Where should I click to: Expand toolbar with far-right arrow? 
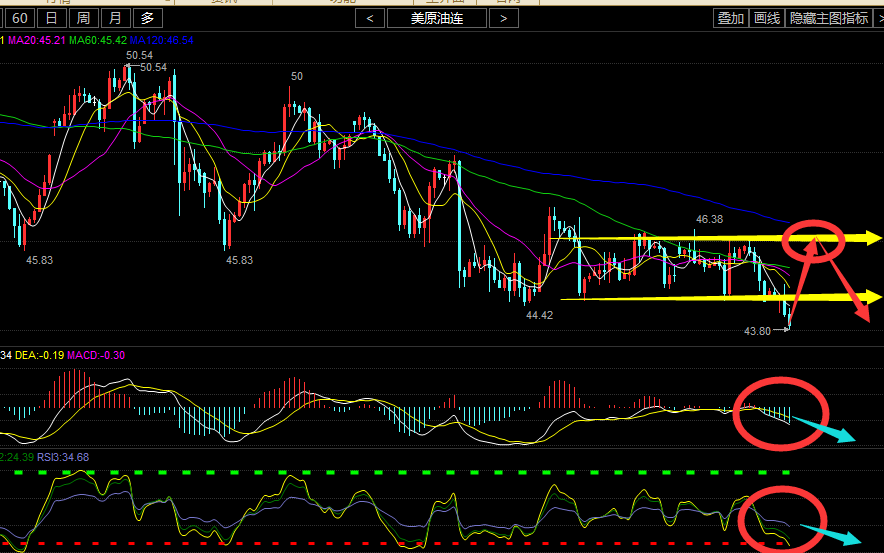coord(877,18)
